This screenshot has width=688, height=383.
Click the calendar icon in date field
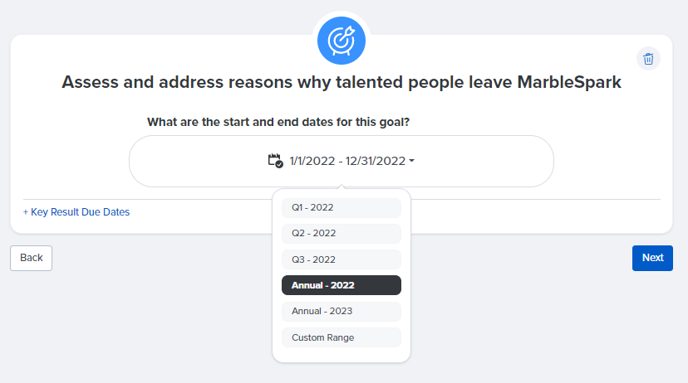(276, 161)
